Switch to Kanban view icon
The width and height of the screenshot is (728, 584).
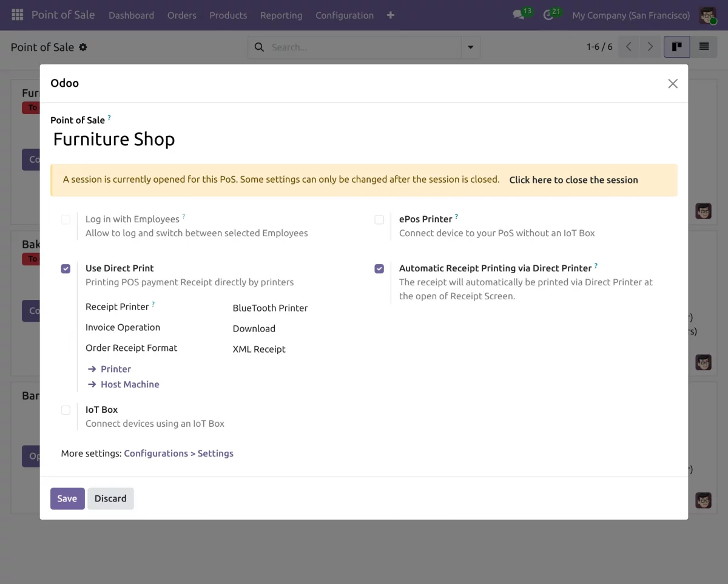tap(676, 47)
